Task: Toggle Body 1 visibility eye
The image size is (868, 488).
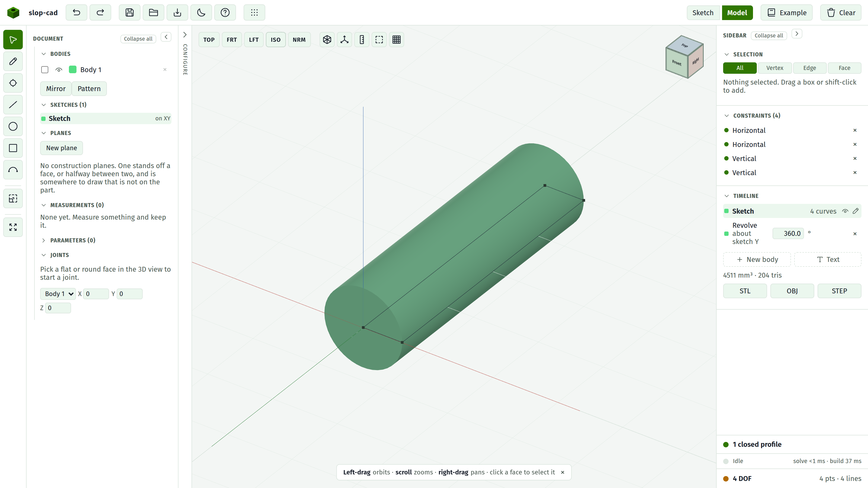Action: (59, 70)
